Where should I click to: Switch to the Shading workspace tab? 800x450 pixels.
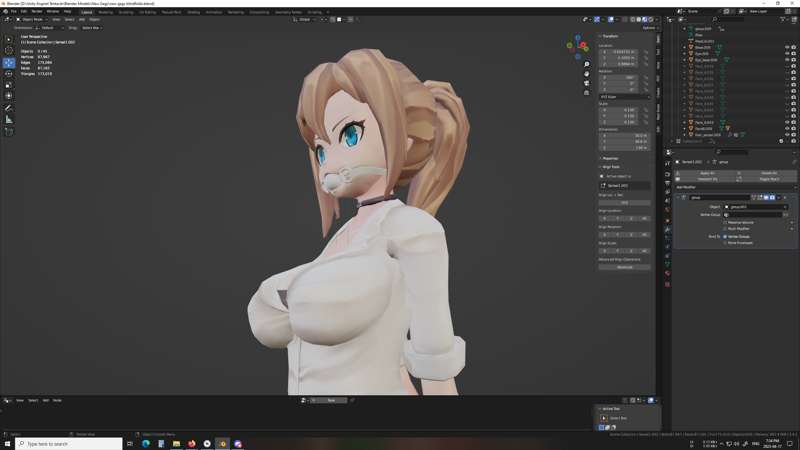coord(193,12)
